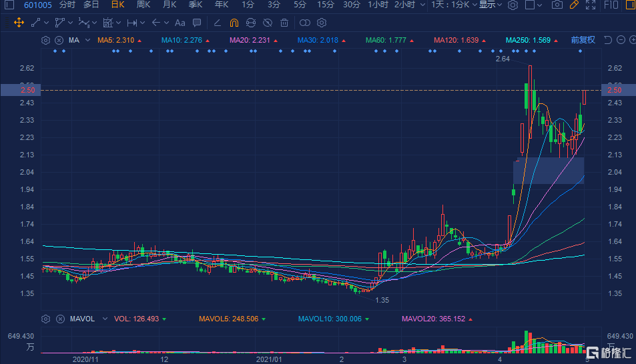Enter fullscreen chart mode
Viewport: 636px width, 364px height.
[x=591, y=5]
